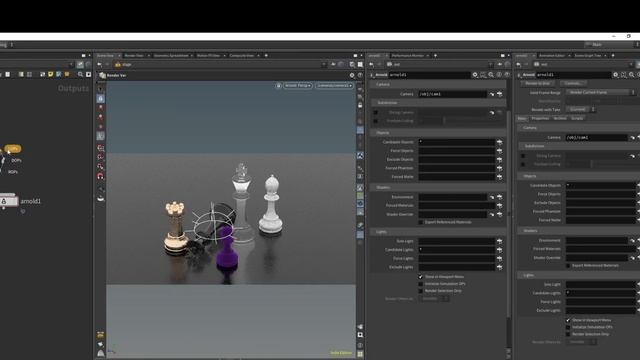Click magnifier icon in network editor toolbar
The height and width of the screenshot is (360, 640).
pyautogui.click(x=80, y=74)
